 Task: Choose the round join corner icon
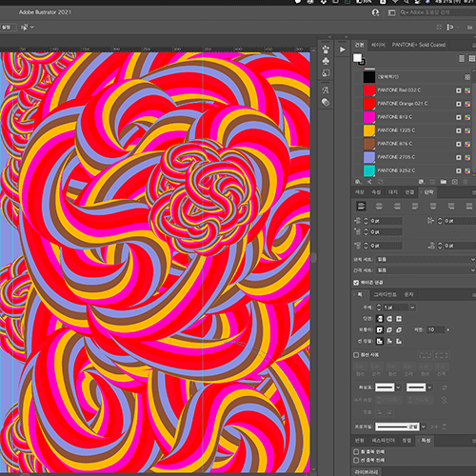pos(389,330)
